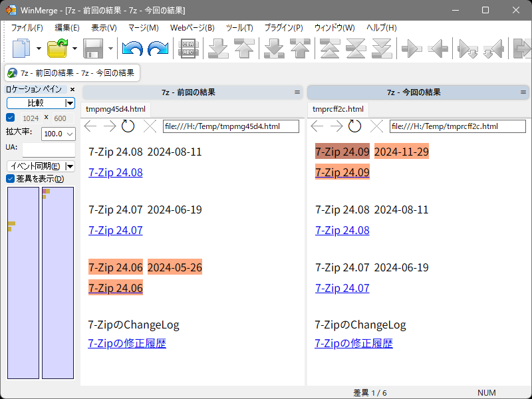Expand the Open folder dropdown arrow
The height and width of the screenshot is (399, 532).
point(74,49)
